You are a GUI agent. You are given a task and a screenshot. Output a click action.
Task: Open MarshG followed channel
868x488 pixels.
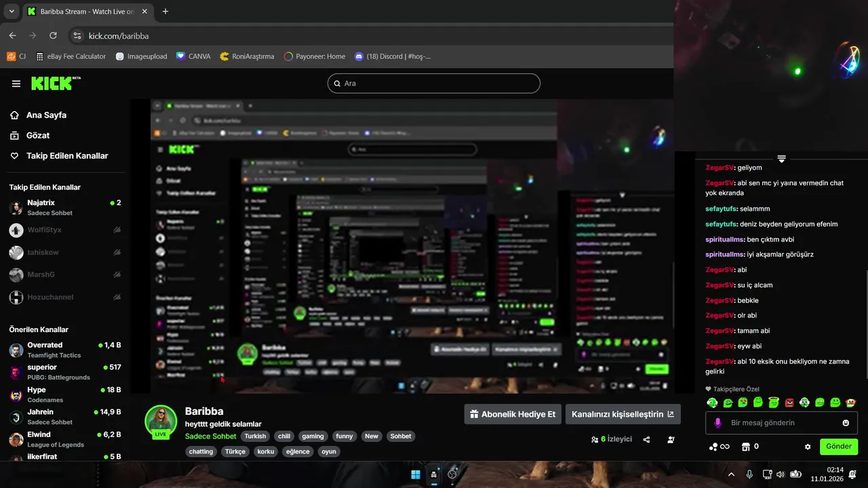point(65,274)
